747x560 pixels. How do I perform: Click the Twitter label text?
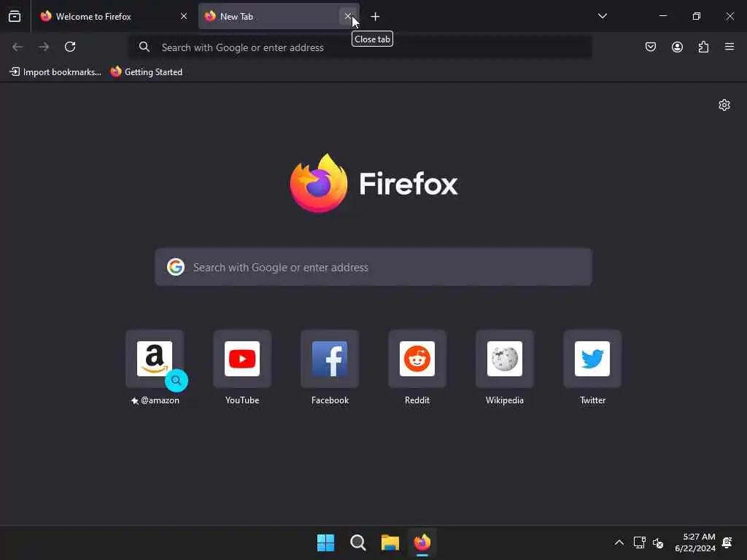592,400
